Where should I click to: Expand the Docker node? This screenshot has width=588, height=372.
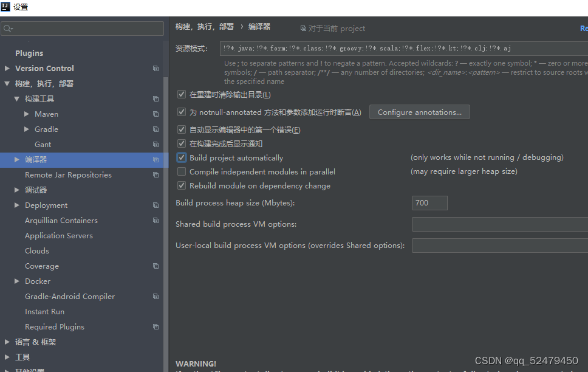[17, 281]
